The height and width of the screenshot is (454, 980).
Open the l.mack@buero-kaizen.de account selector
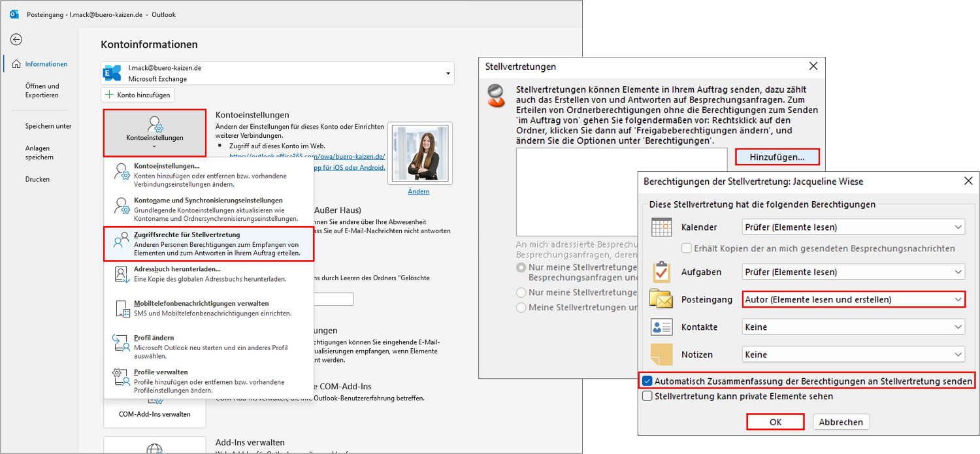277,73
